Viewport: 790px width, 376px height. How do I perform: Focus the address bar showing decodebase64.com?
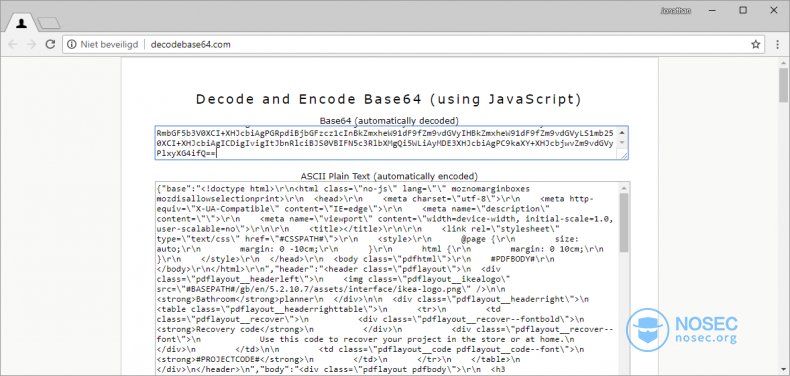[x=413, y=44]
